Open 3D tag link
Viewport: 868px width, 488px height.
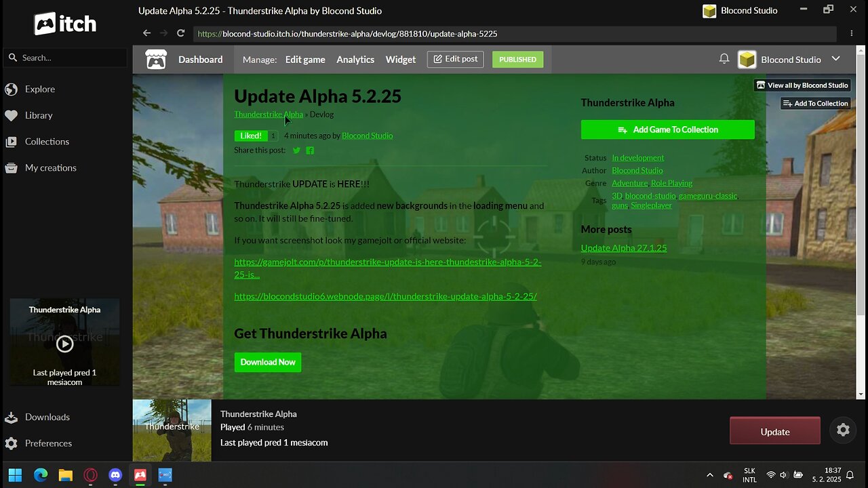tap(617, 196)
